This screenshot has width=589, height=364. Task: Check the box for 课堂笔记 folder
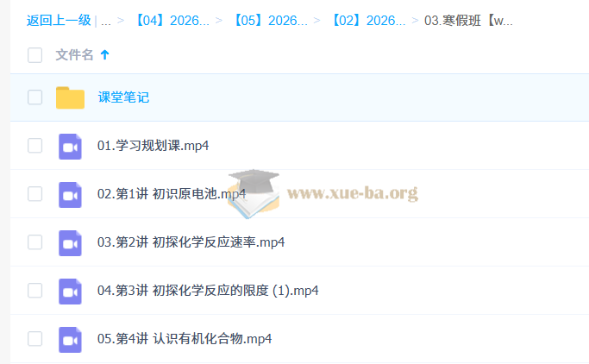click(35, 97)
